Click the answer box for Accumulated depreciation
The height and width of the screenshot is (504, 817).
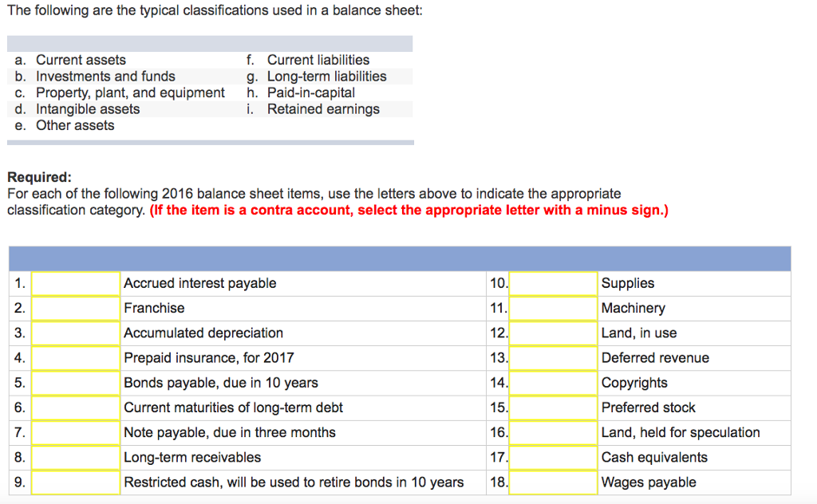pos(76,333)
